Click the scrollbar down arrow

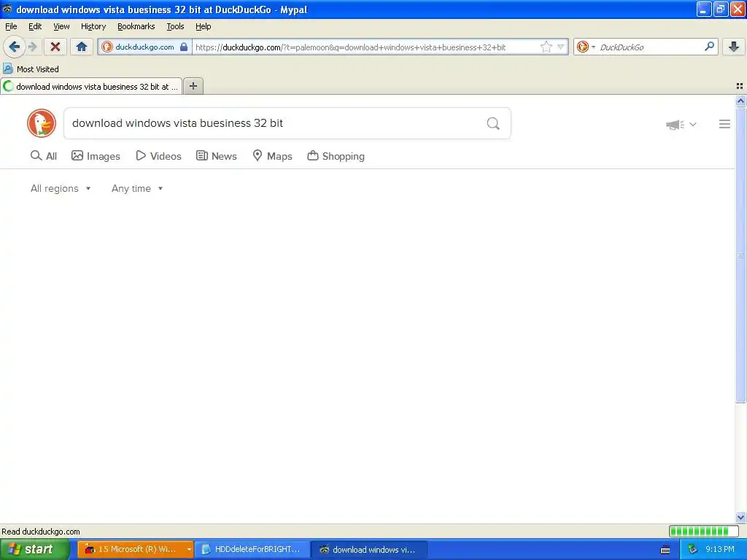point(740,517)
